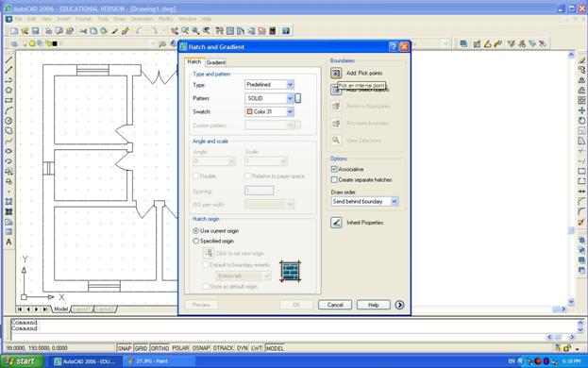
Task: Switch to the Gradient tab
Action: (215, 62)
